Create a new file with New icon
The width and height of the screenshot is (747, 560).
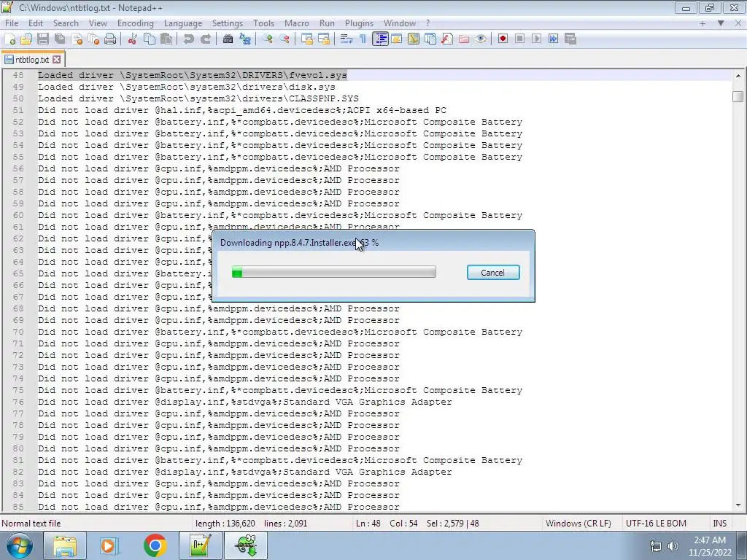(x=9, y=39)
